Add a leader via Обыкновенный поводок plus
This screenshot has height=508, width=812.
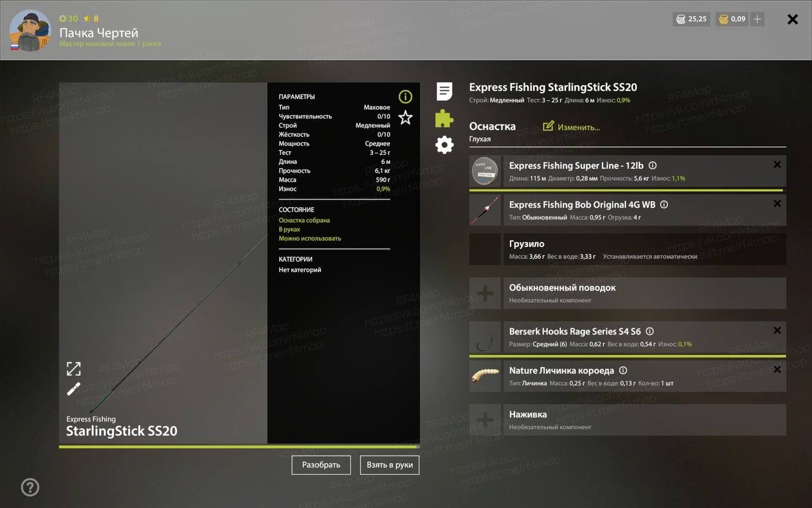pyautogui.click(x=485, y=293)
